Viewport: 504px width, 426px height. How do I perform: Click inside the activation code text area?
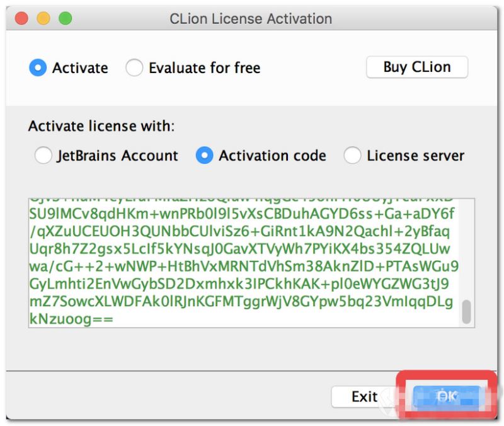251,263
